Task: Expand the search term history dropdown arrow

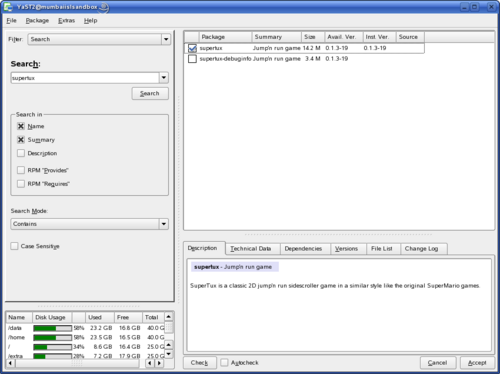Action: 164,78
